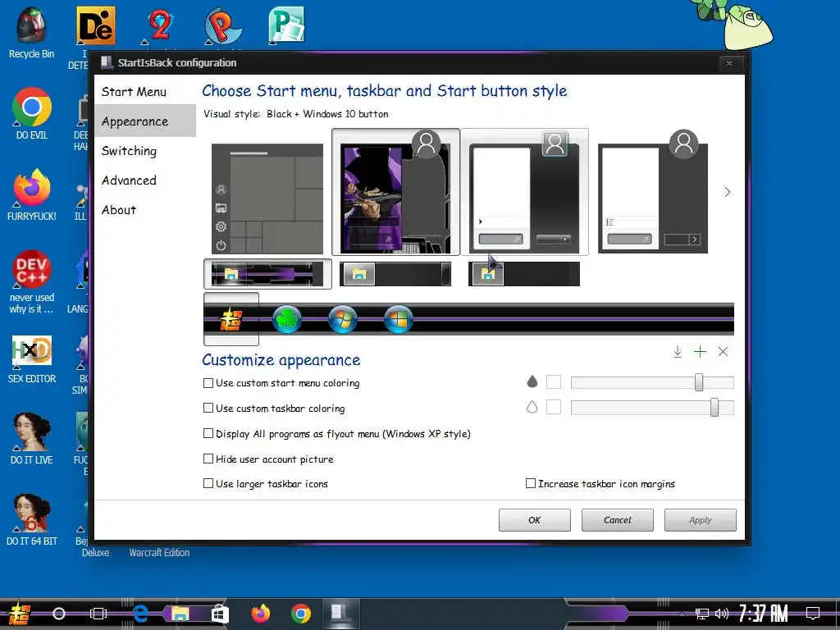Open the volume control in system tray

722,614
